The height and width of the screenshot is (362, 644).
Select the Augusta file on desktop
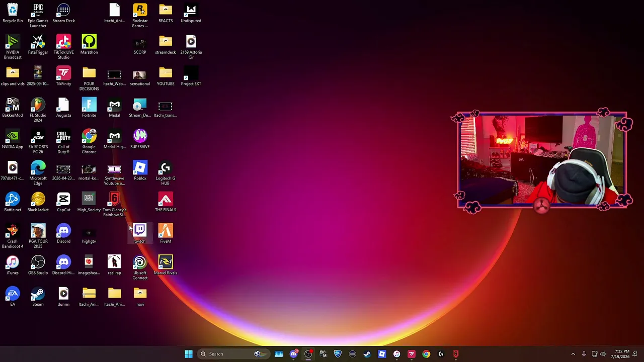click(x=63, y=108)
